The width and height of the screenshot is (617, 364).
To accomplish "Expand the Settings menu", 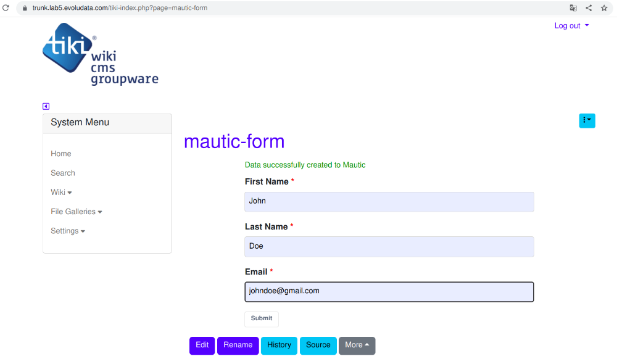I will click(x=68, y=231).
